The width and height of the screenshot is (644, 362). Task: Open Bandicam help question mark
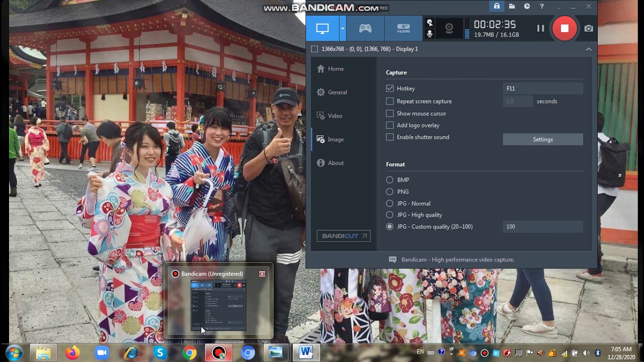542,7
